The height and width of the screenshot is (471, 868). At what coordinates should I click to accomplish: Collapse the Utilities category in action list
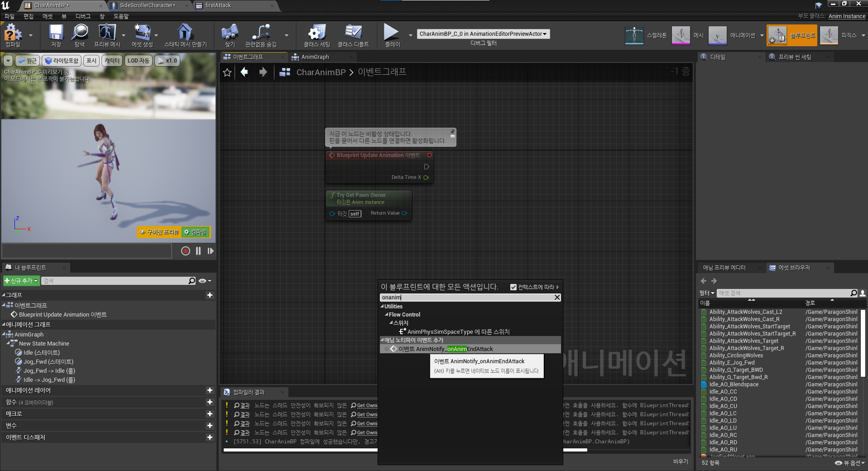pos(382,307)
